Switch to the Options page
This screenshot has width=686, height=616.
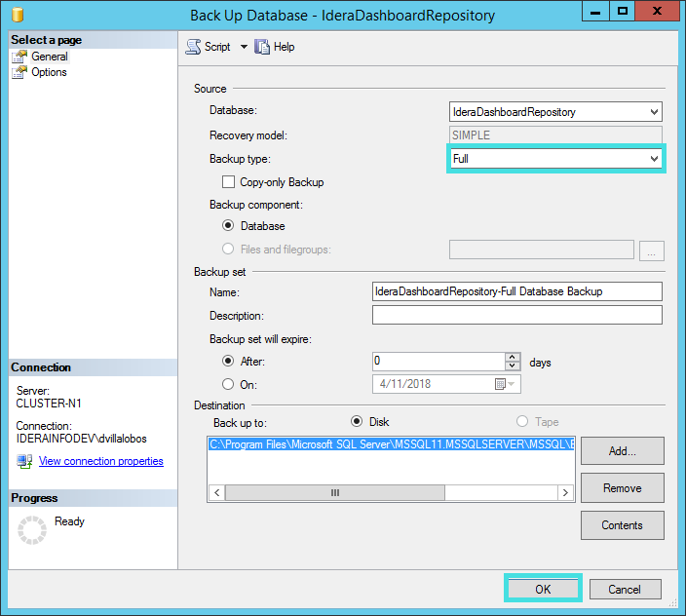pos(49,72)
